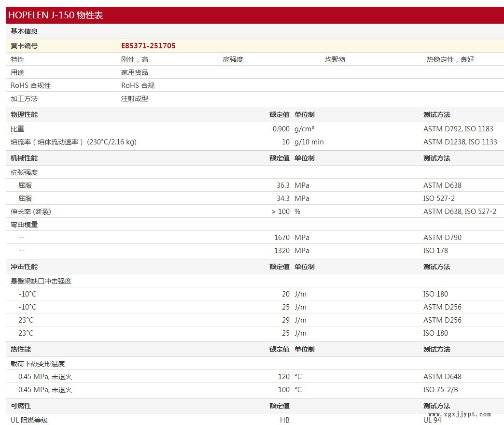
Task: Select "ASTM D256" in the 29 J/m row
Action: pos(442,320)
